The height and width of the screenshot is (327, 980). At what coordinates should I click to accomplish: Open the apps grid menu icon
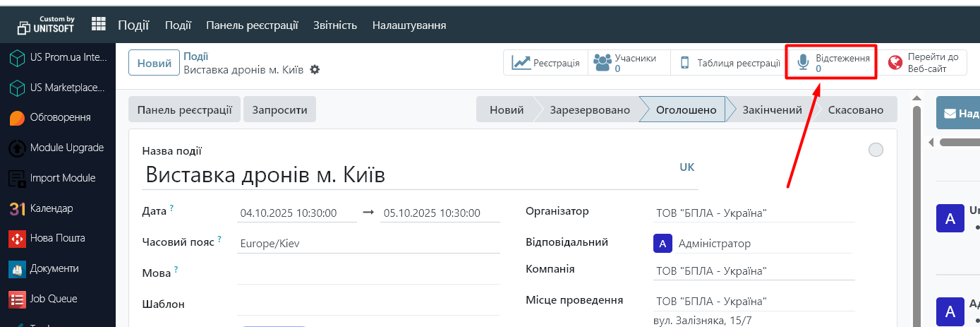pos(99,25)
